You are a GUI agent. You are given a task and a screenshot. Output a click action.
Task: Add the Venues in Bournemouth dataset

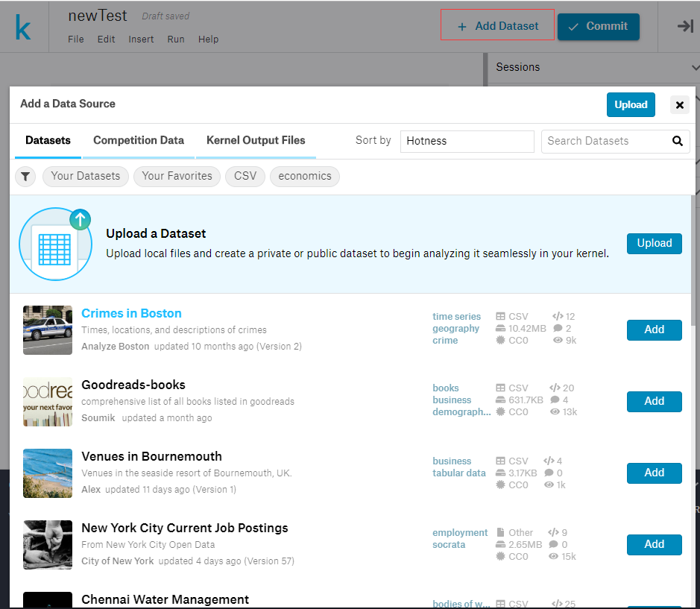654,473
